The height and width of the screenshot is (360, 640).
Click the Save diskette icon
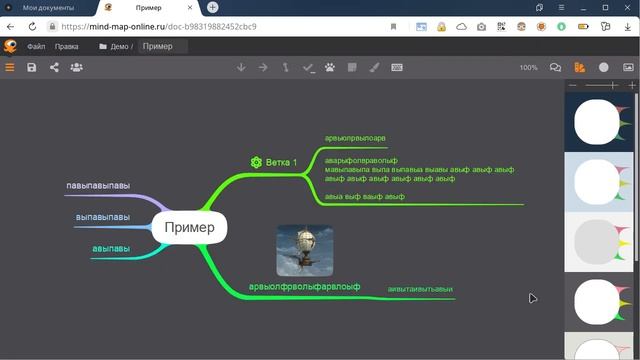pos(31,67)
